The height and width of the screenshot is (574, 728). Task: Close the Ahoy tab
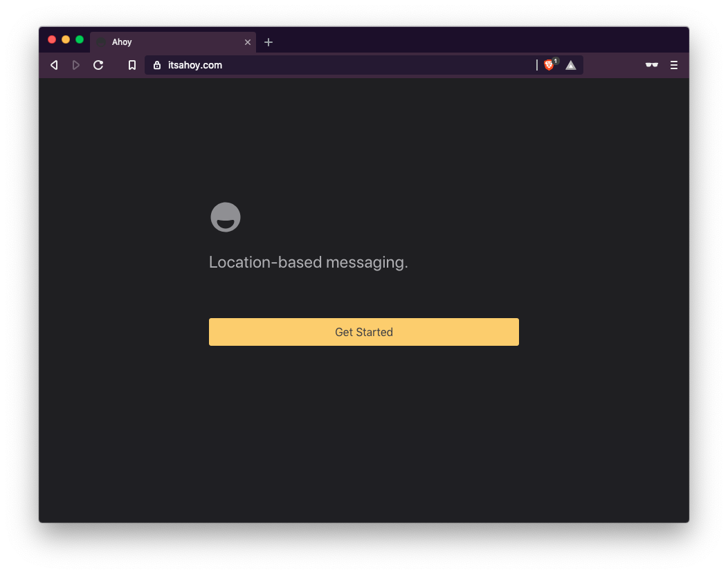click(x=248, y=42)
